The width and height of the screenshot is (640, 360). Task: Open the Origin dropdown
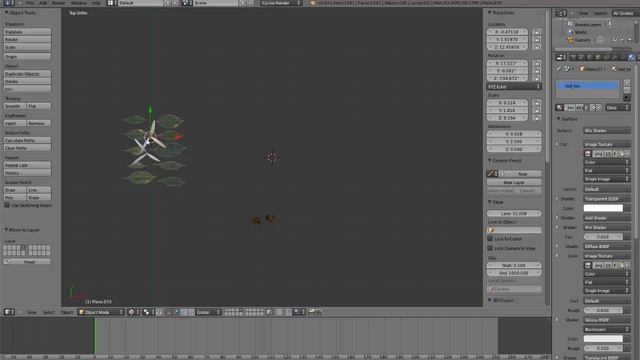click(x=27, y=56)
